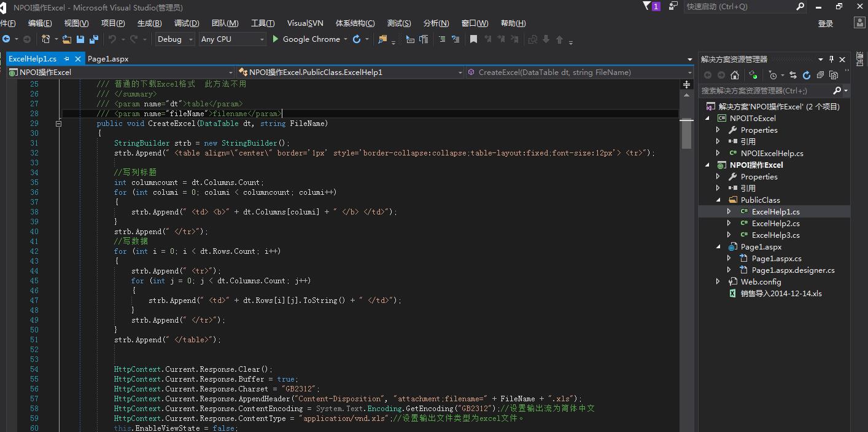Open the 调试(D) menu
This screenshot has height=432, width=868.
(x=187, y=23)
